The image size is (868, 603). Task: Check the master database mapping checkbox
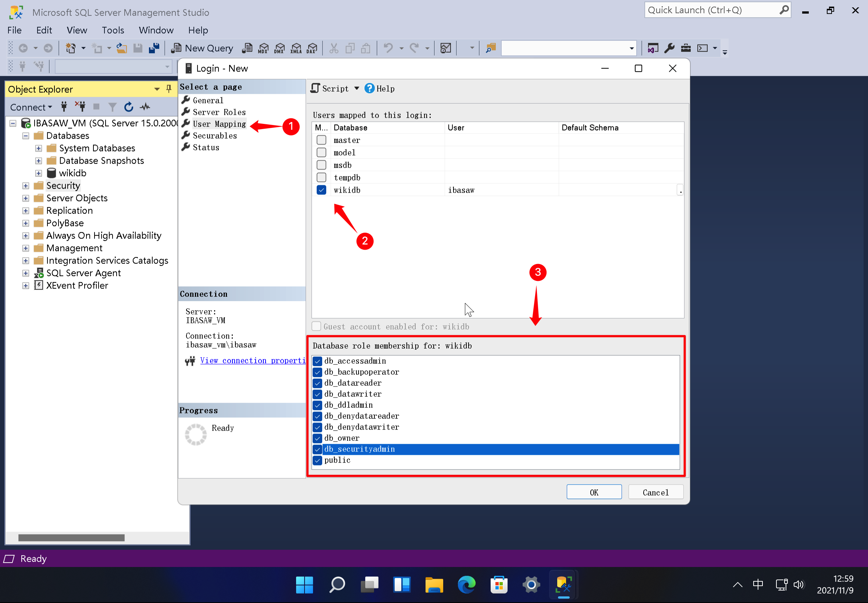[x=321, y=140]
